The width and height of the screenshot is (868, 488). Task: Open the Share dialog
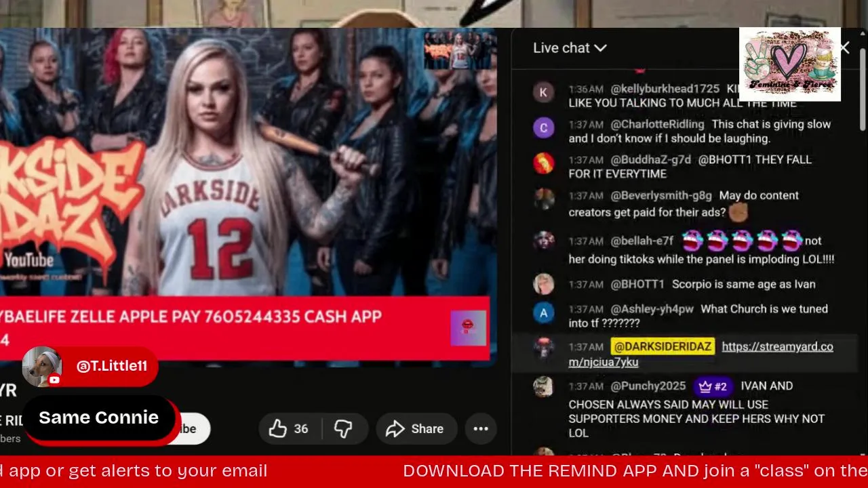point(415,428)
